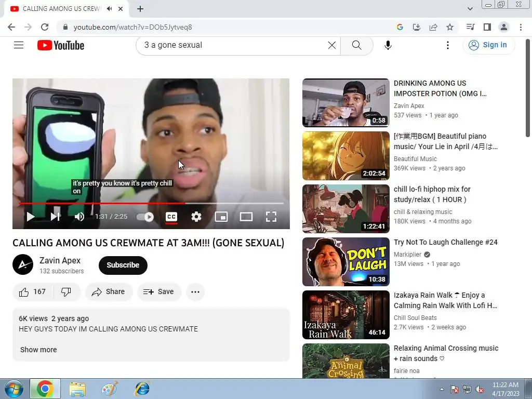This screenshot has width=532, height=399.
Task: Bookmark this page with star
Action: click(450, 27)
